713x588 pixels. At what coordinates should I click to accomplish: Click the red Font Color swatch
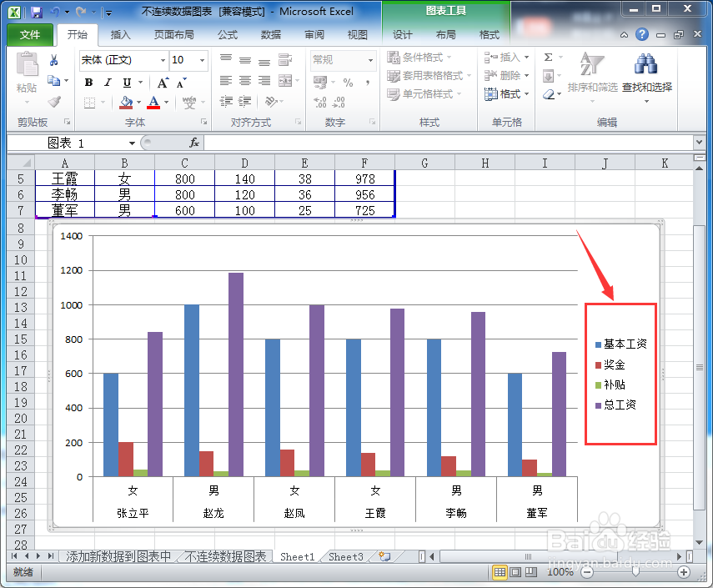[153, 103]
